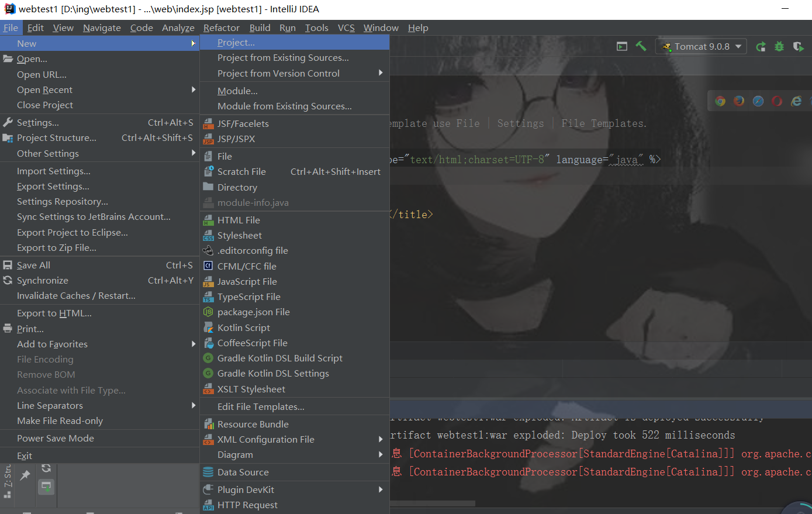This screenshot has height=514, width=812.
Task: Click the pin icon in bottom panel
Action: coord(25,475)
